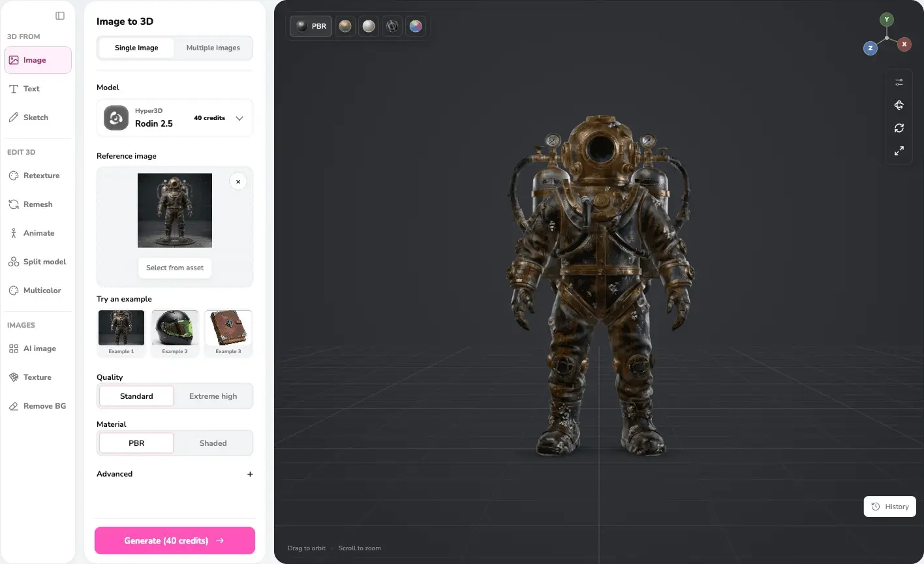Viewport: 924px width, 564px height.
Task: Show the textured brown sphere render mode
Action: [345, 26]
